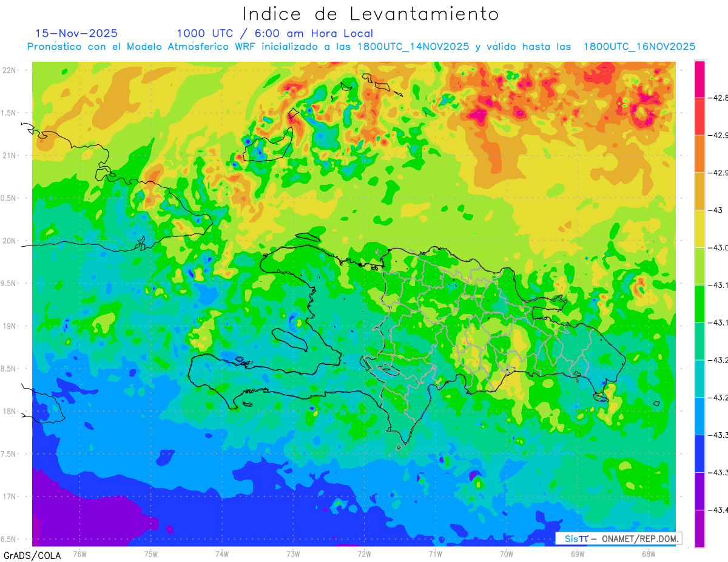Viewport: 728px width, 562px height.
Task: Pick the bright yellow swatch in the color bar
Action: coord(699,229)
